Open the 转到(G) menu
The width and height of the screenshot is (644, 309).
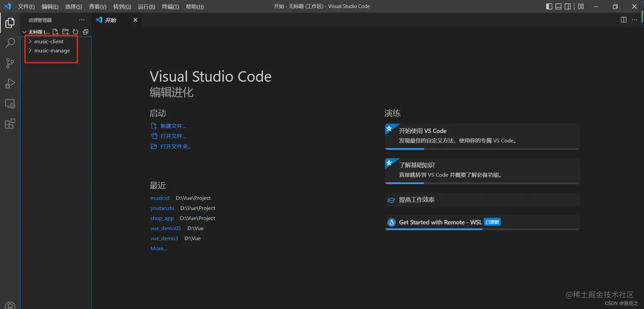tap(122, 6)
